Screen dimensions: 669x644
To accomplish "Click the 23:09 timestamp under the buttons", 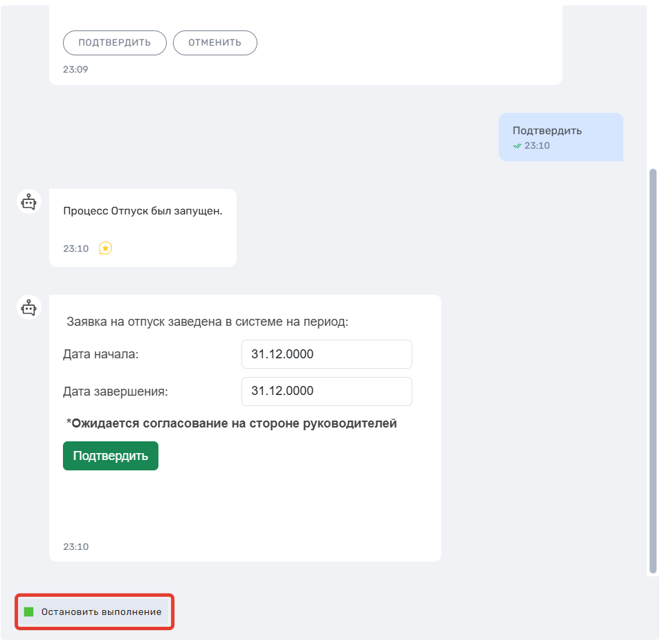I will coord(75,69).
